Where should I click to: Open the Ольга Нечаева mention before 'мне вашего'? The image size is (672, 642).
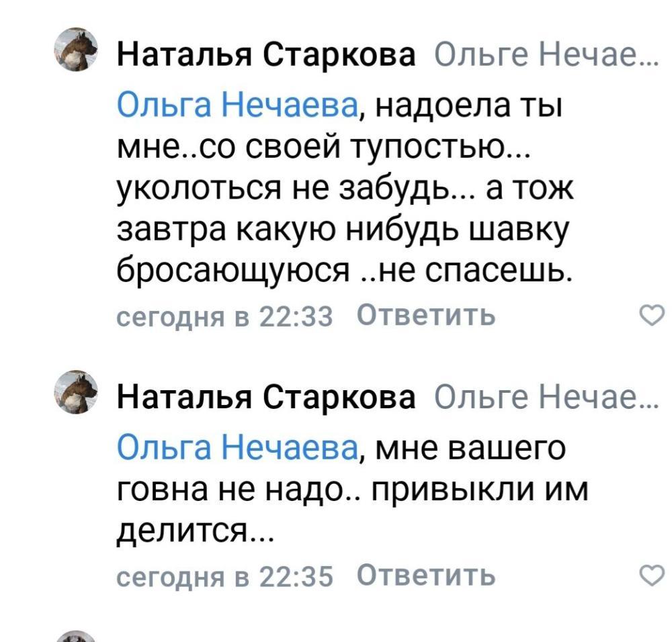tap(237, 448)
